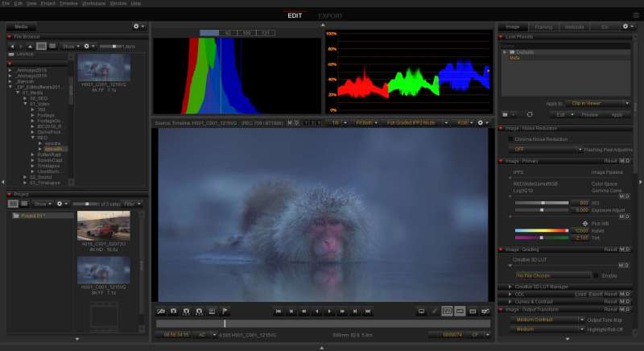The height and width of the screenshot is (351, 644).
Task: Select the Image tab in right panel
Action: coord(512,27)
